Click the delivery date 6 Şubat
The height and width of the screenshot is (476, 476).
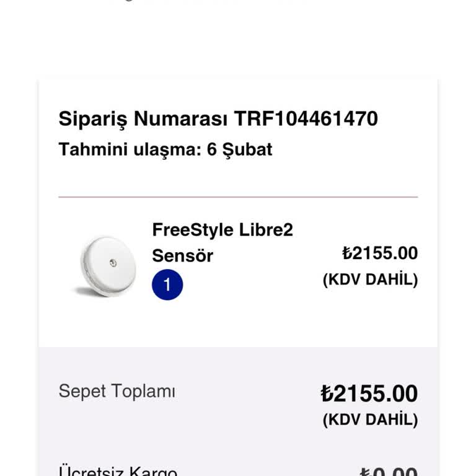pos(239,149)
